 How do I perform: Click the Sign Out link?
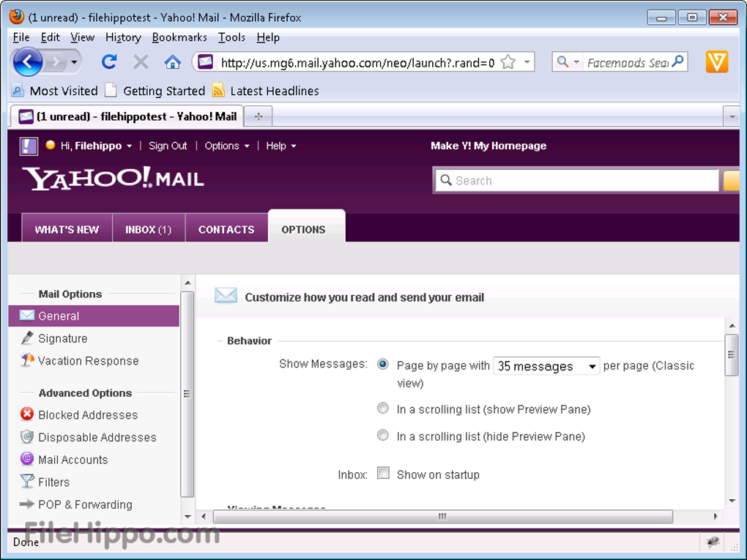(x=168, y=146)
